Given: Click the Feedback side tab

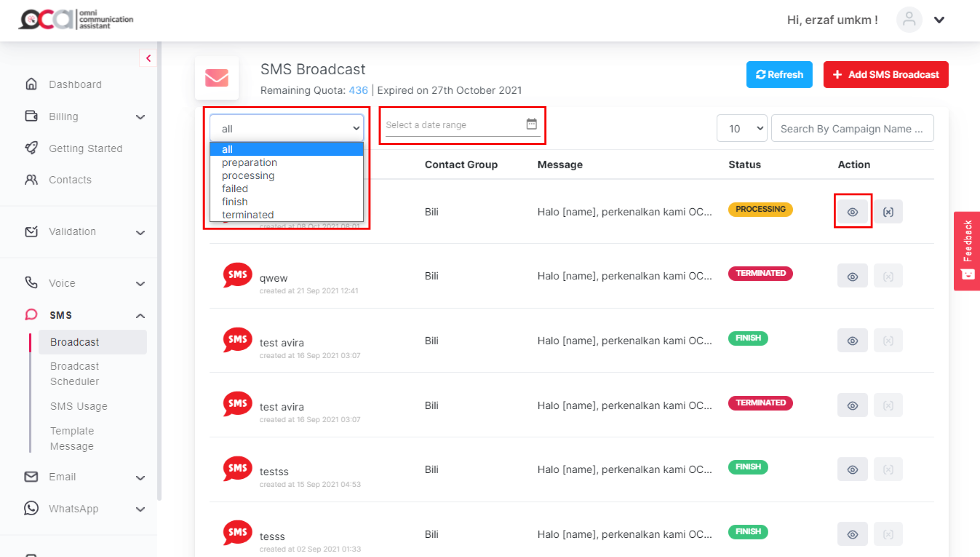Looking at the screenshot, I should pos(967,250).
